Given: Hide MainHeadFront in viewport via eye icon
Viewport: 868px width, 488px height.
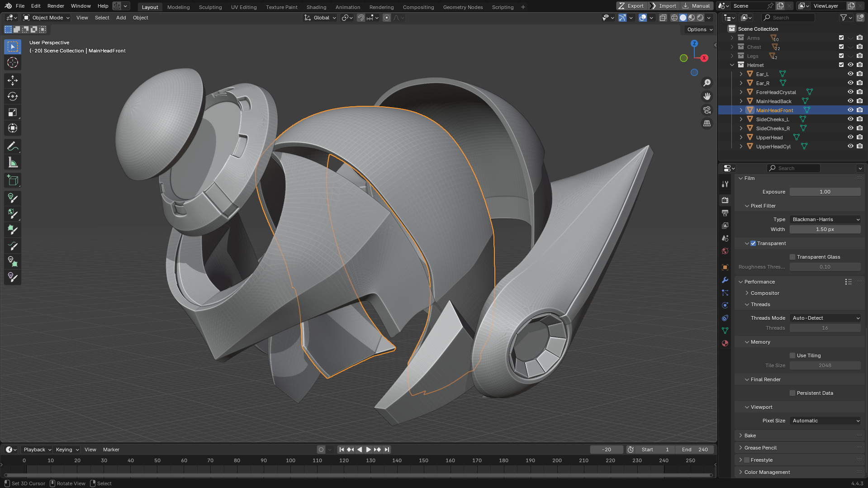Looking at the screenshot, I should (850, 110).
